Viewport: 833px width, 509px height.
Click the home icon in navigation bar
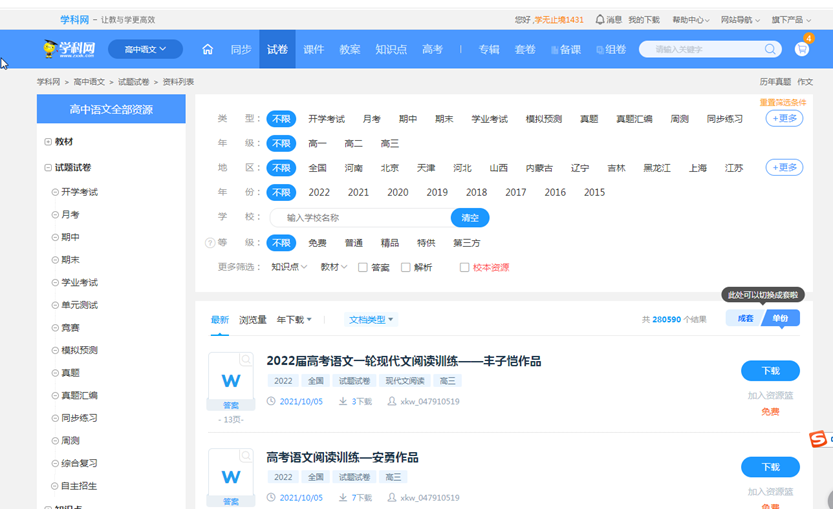(x=208, y=49)
